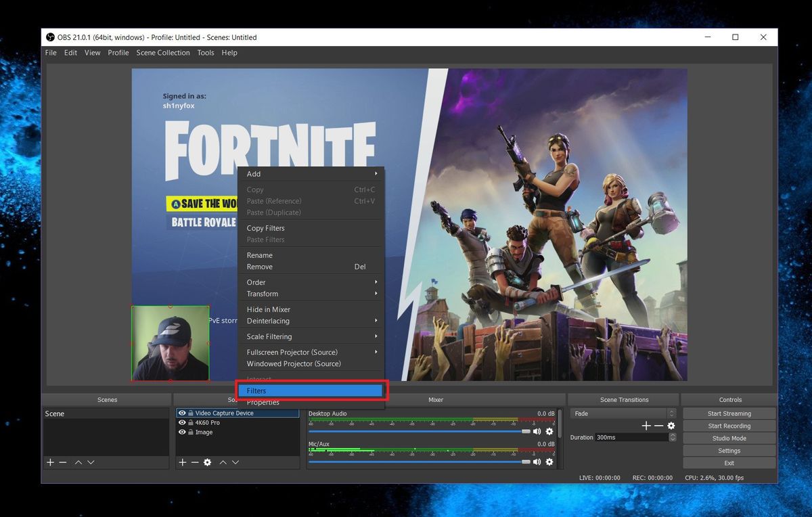
Task: Add a new source with the plus icon
Action: (x=183, y=462)
